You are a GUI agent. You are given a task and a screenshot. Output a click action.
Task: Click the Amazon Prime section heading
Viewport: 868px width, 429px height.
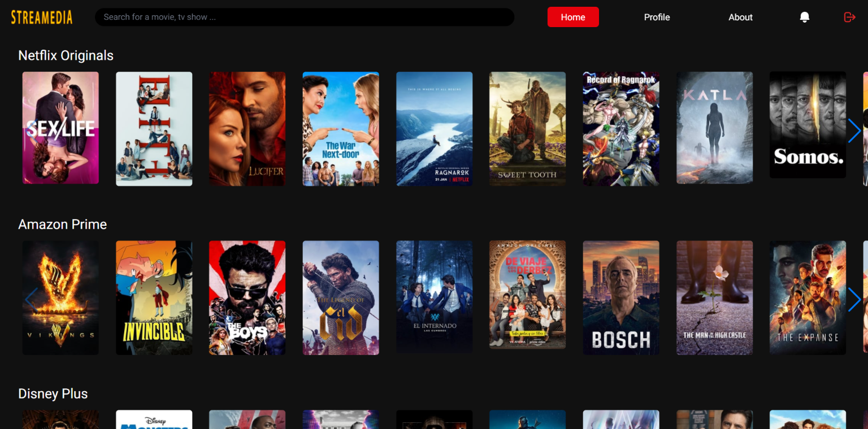[63, 224]
